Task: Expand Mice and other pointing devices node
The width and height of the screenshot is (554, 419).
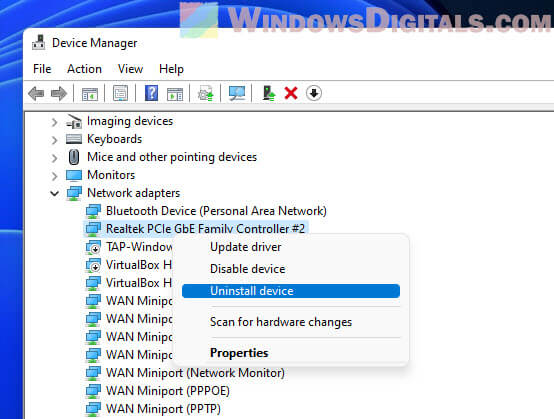Action: [x=54, y=158]
